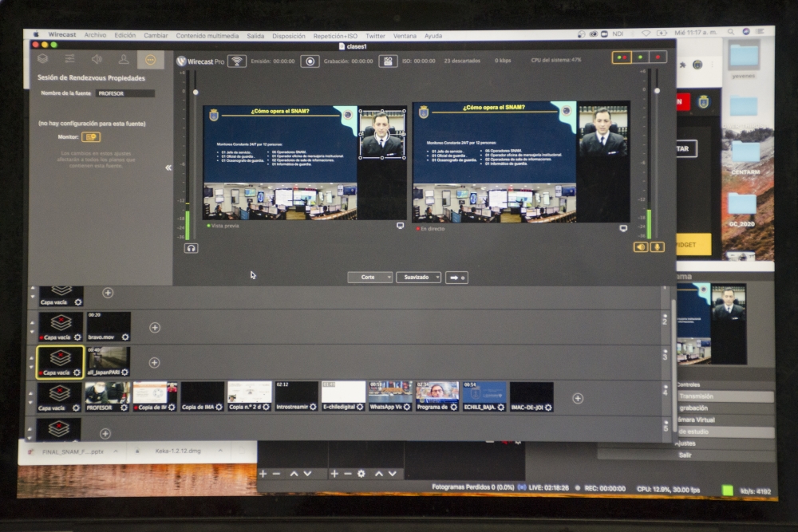The image size is (798, 532).
Task: Add a shot to layer 4
Action: click(x=578, y=398)
